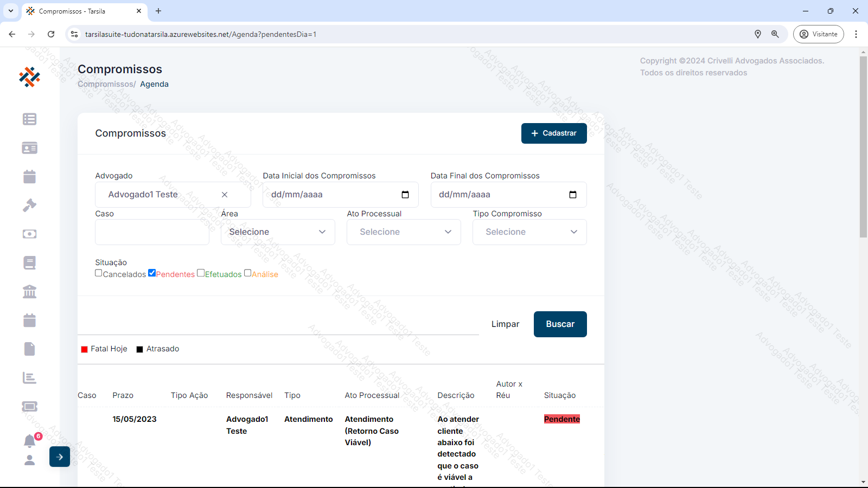Open the ID card sidebar icon

(x=29, y=148)
